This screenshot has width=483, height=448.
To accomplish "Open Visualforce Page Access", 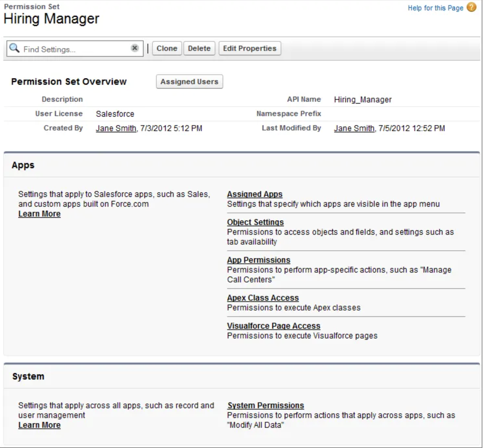I will [x=273, y=326].
